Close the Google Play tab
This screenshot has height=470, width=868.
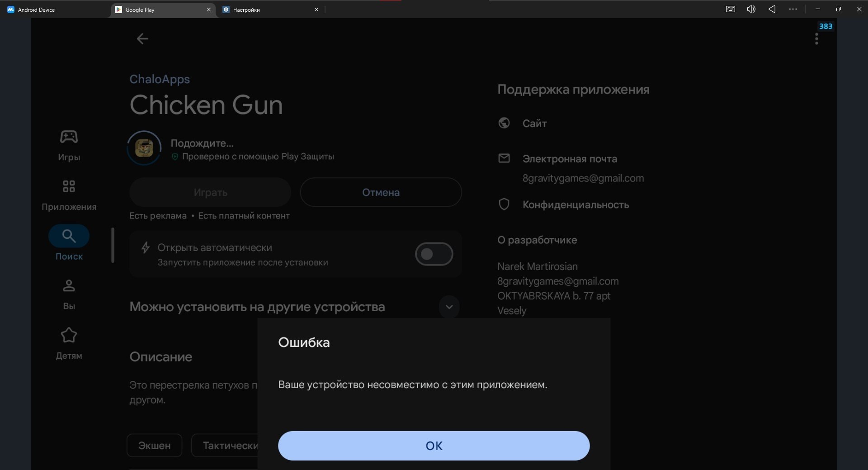(x=209, y=9)
